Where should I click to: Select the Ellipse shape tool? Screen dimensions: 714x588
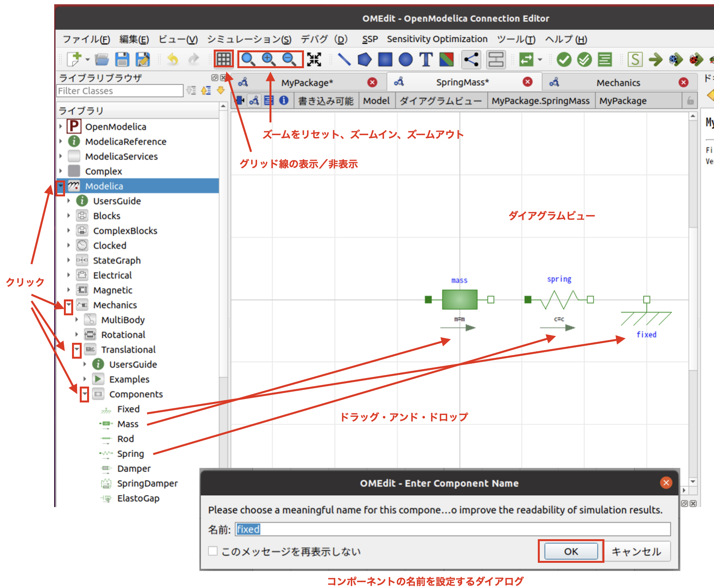point(405,59)
